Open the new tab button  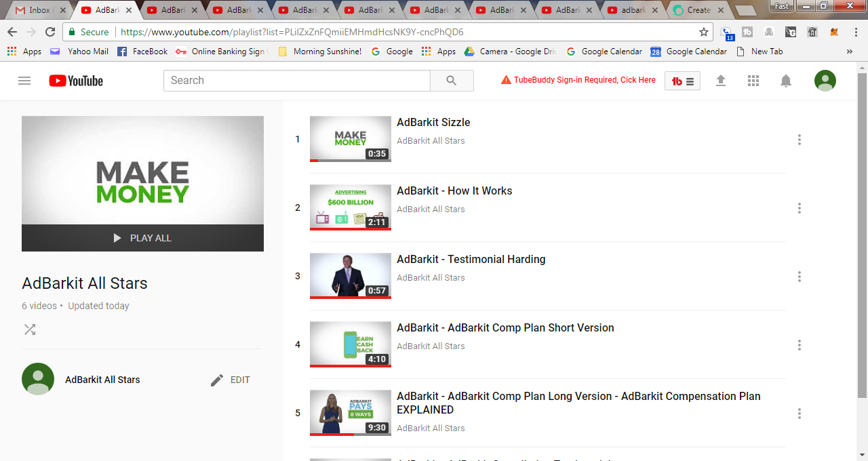[746, 10]
